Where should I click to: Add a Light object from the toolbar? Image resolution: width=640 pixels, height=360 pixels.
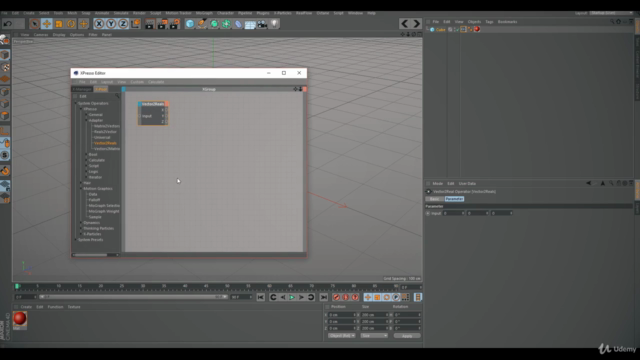(x=274, y=24)
